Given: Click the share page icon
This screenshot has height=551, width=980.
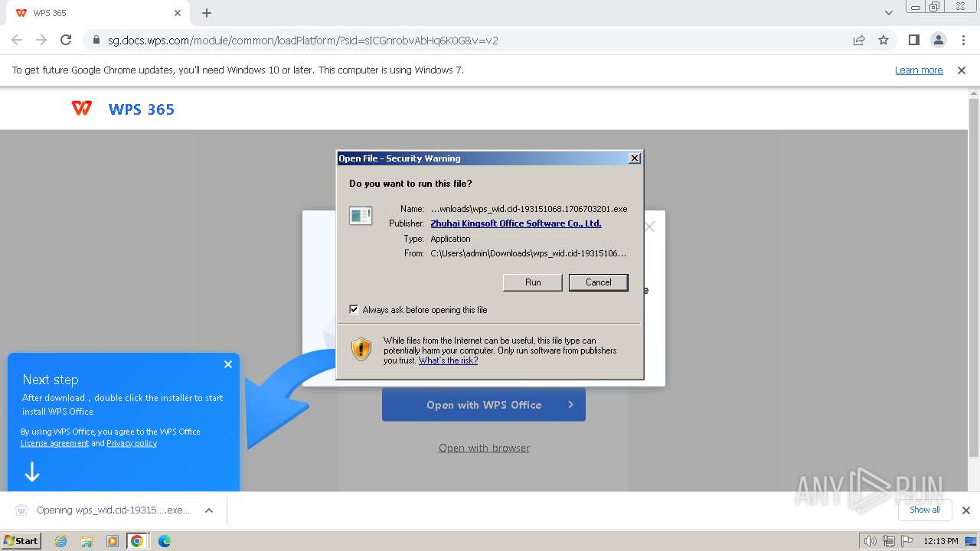Looking at the screenshot, I should coord(859,41).
